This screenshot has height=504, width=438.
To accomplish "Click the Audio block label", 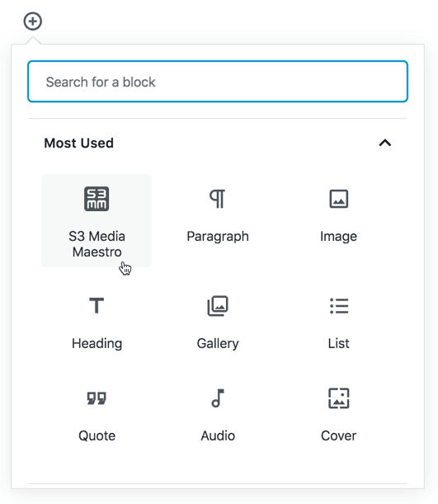I will coord(218,436).
